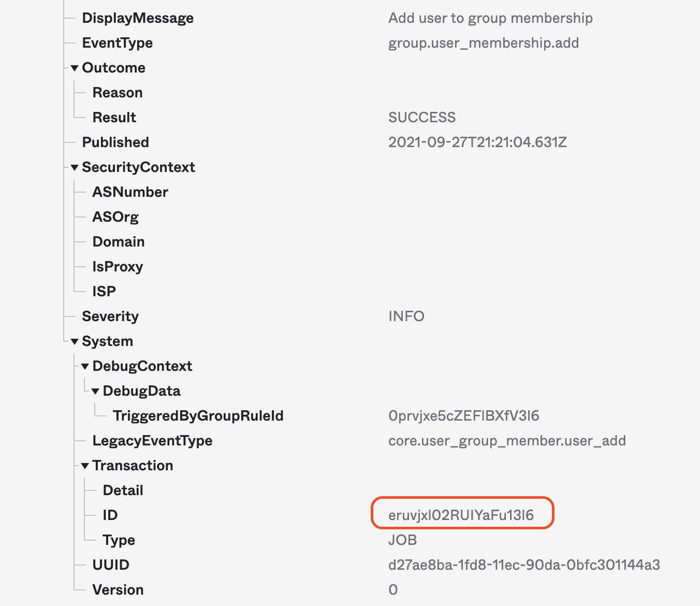This screenshot has height=606, width=700.
Task: Select the Severity row showing INFO
Action: pyautogui.click(x=110, y=316)
